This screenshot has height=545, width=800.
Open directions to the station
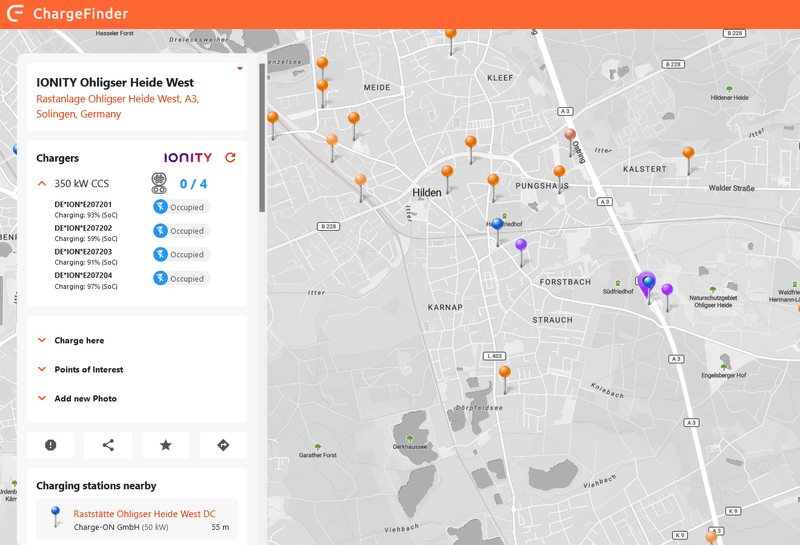(x=222, y=445)
